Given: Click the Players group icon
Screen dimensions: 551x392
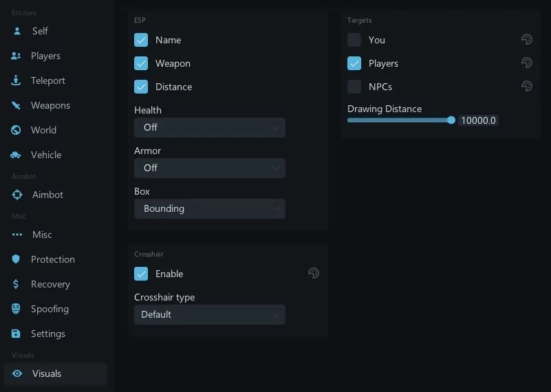Looking at the screenshot, I should (x=16, y=56).
